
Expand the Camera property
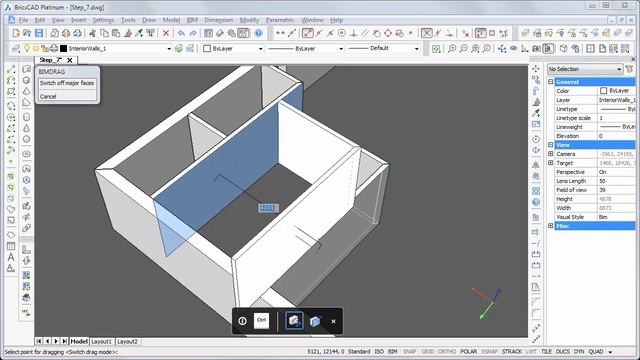click(551, 154)
